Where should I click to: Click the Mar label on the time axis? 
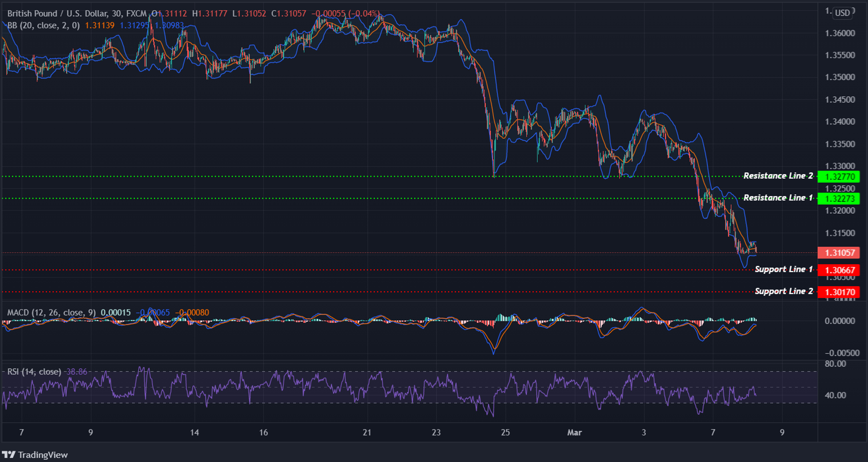coord(574,432)
